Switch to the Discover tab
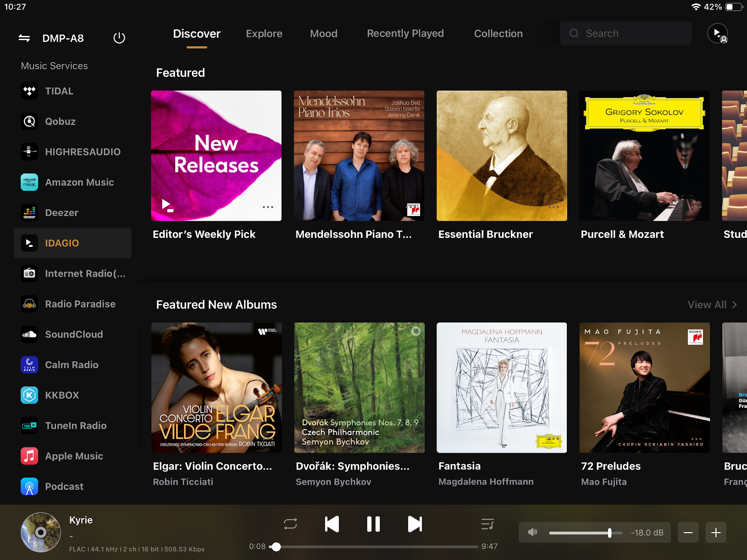The image size is (747, 560). coord(197,34)
